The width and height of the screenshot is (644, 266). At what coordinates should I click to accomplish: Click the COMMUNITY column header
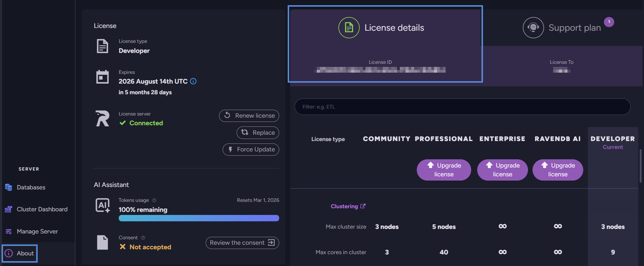pos(387,139)
